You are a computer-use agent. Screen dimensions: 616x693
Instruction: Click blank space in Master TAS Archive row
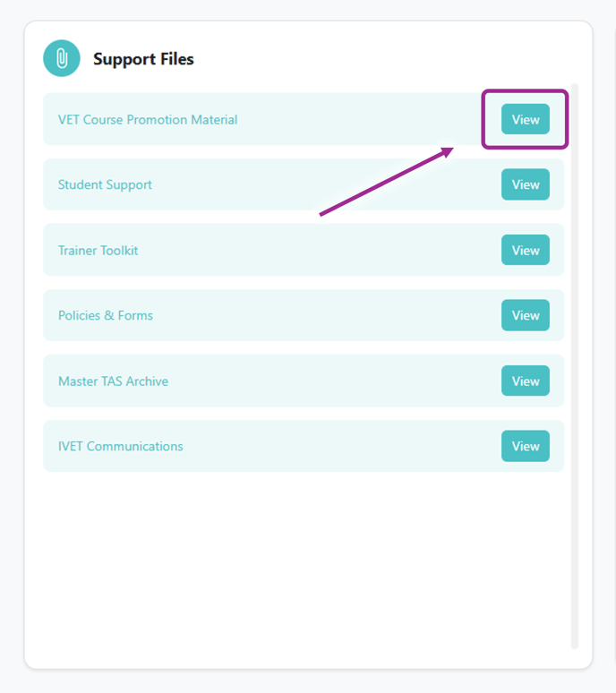331,381
